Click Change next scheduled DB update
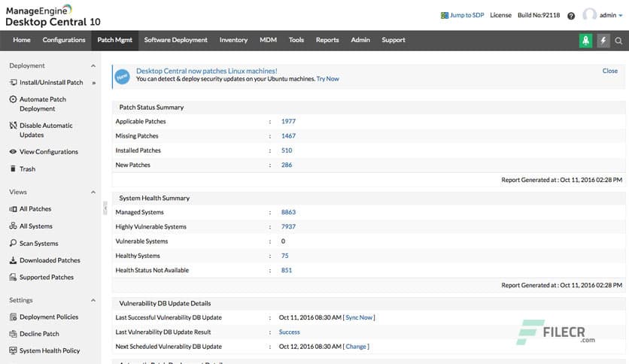This screenshot has height=364, width=629. 356,347
